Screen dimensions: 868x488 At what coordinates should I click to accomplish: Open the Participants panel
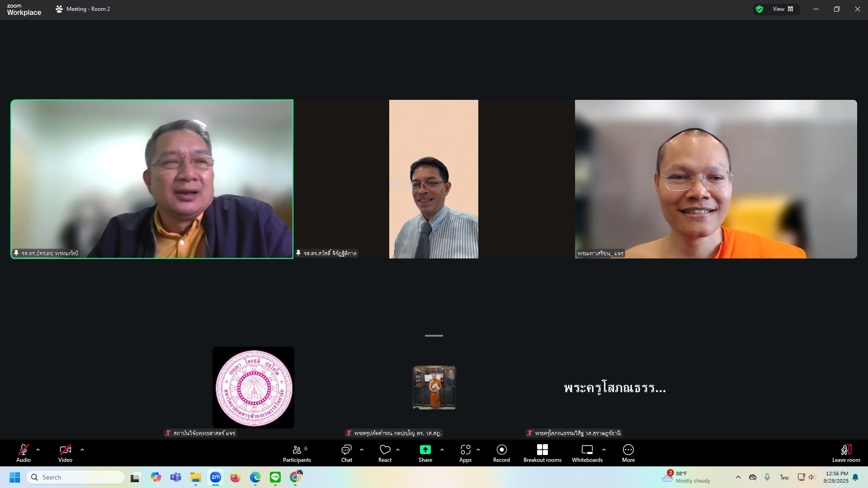[297, 453]
